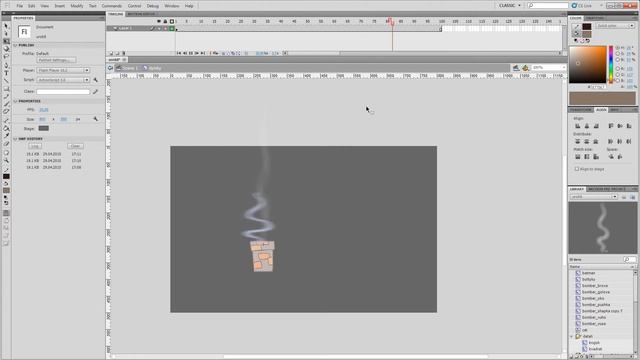This screenshot has width=640, height=360.
Task: Select the Text tool
Action: tap(6, 73)
